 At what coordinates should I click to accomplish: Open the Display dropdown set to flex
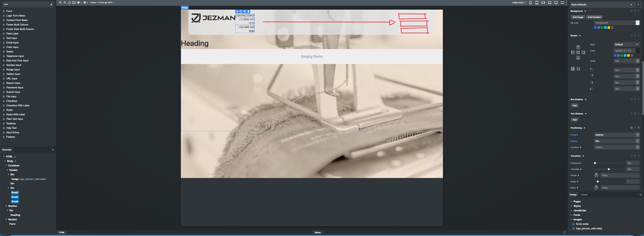[616, 141]
